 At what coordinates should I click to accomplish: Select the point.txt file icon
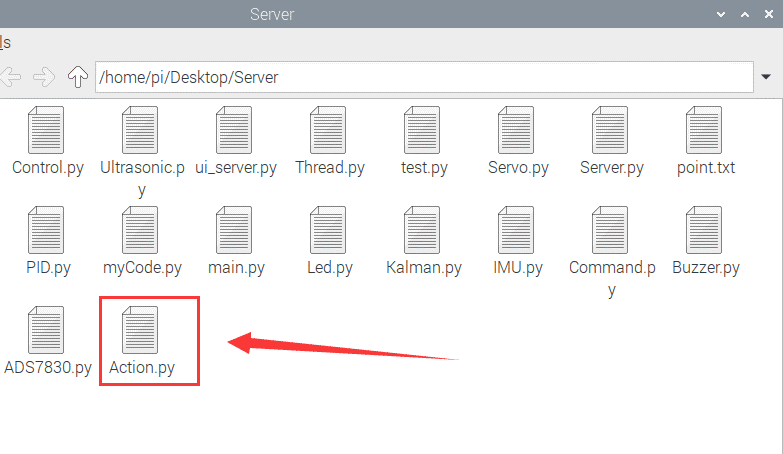[704, 130]
